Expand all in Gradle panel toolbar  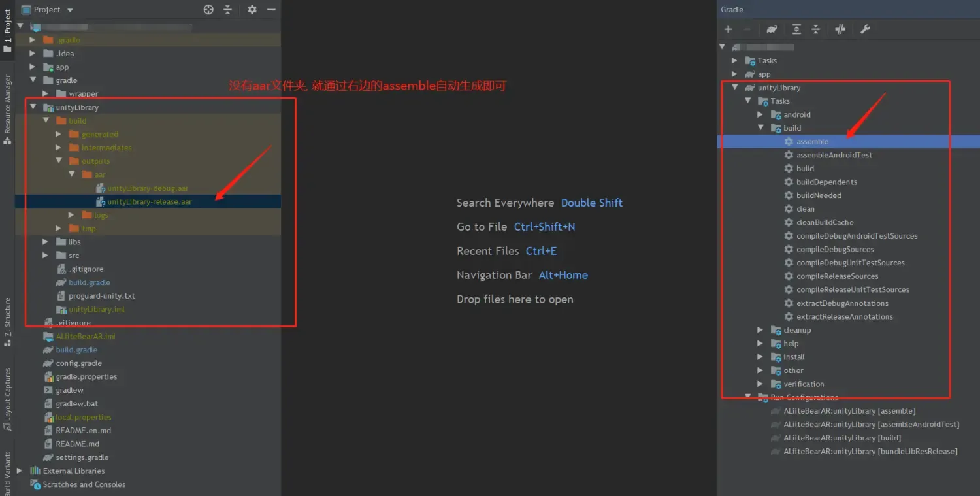point(796,29)
